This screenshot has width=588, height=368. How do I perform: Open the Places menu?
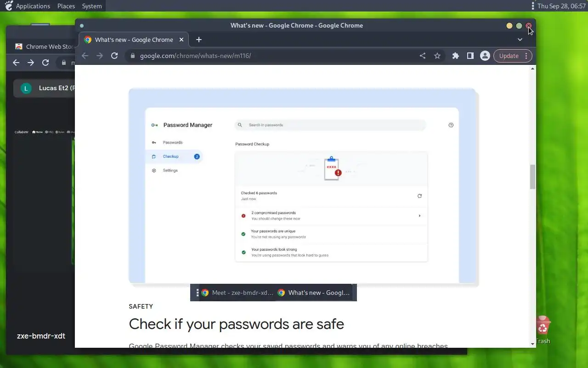(66, 6)
